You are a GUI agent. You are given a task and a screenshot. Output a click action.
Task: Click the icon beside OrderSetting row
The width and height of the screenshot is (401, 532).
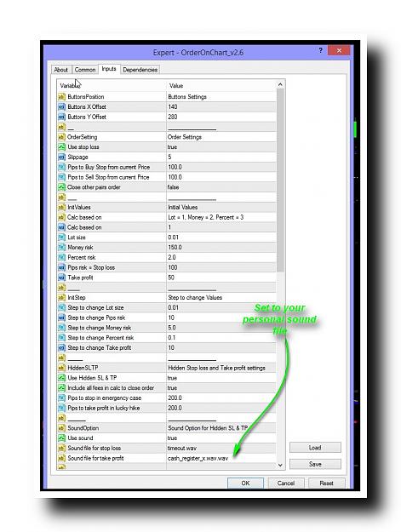[x=61, y=137]
